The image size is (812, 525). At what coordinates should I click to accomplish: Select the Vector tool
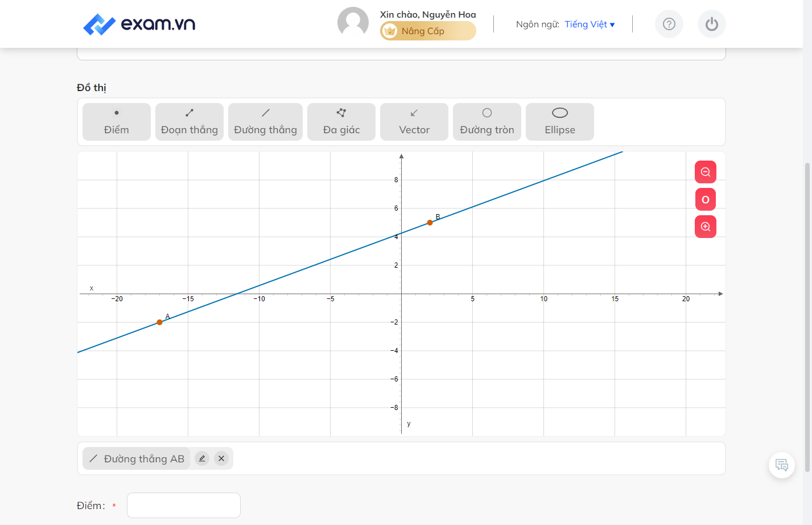click(414, 122)
